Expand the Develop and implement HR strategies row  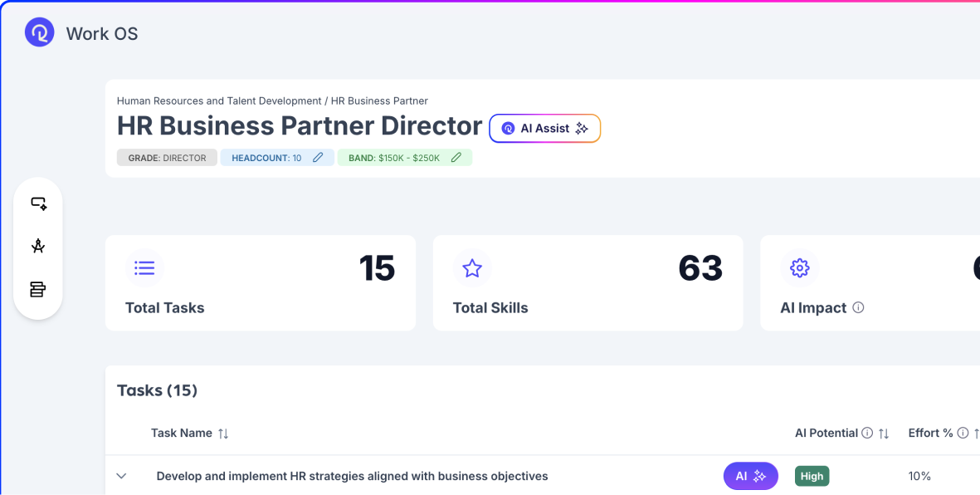click(x=122, y=476)
